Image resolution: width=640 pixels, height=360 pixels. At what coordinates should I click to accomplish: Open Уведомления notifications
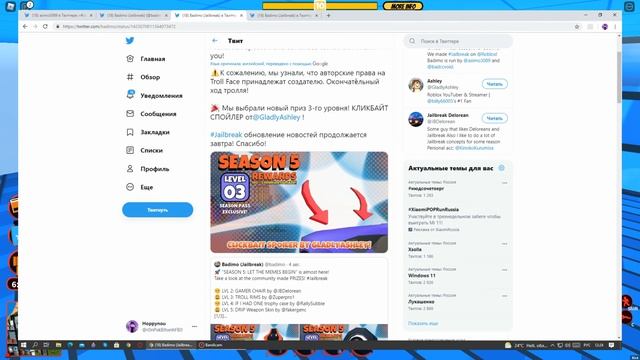(154, 96)
